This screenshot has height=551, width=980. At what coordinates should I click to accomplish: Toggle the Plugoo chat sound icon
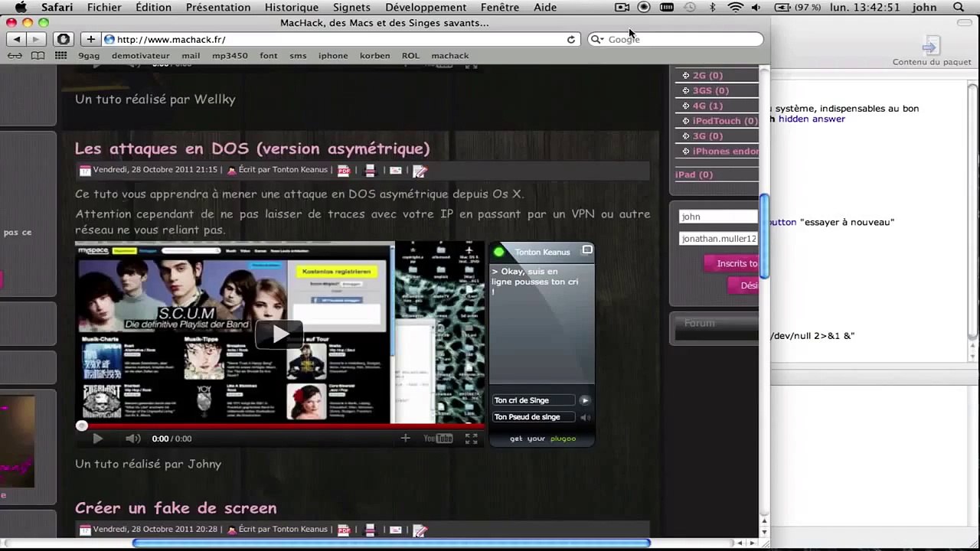coord(585,417)
